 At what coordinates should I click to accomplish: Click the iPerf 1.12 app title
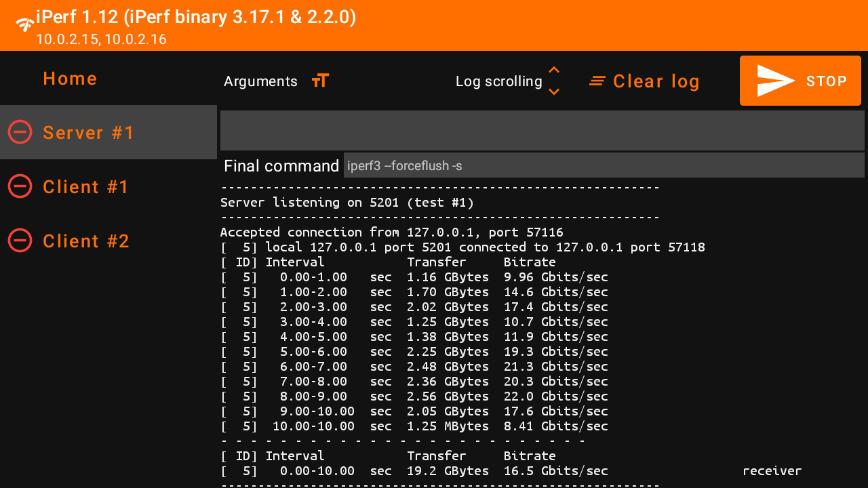pos(196,17)
